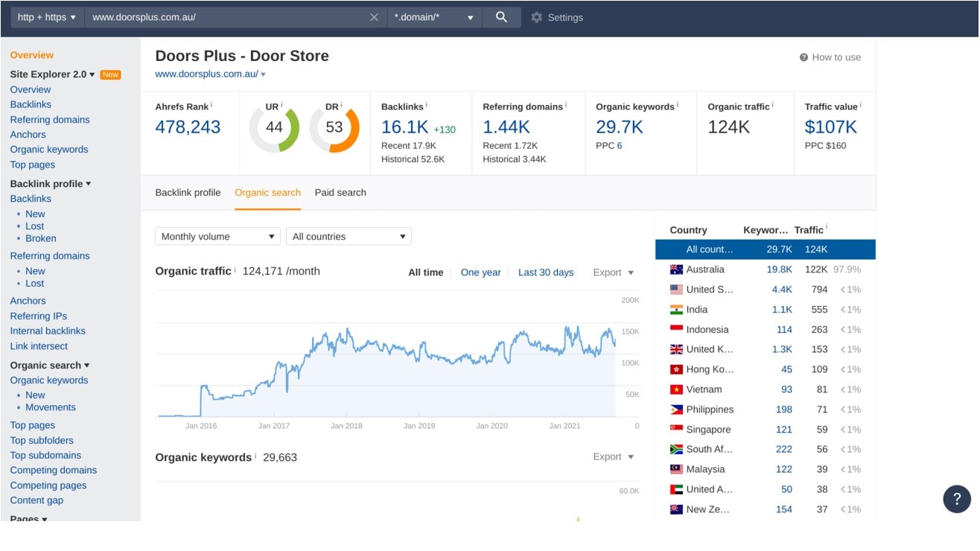
Task: Select the Organic search tab
Action: tap(267, 192)
